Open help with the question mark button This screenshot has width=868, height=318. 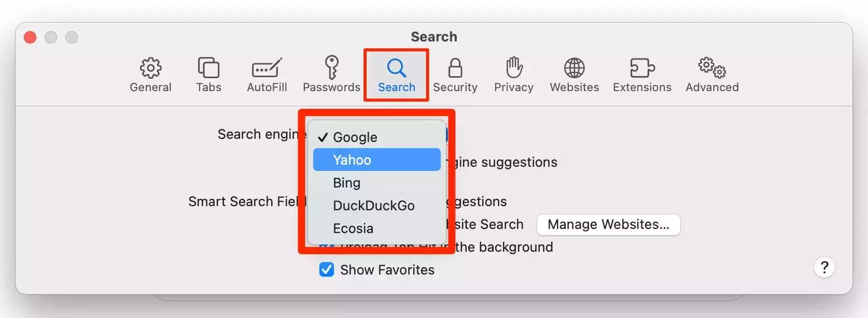(x=824, y=268)
